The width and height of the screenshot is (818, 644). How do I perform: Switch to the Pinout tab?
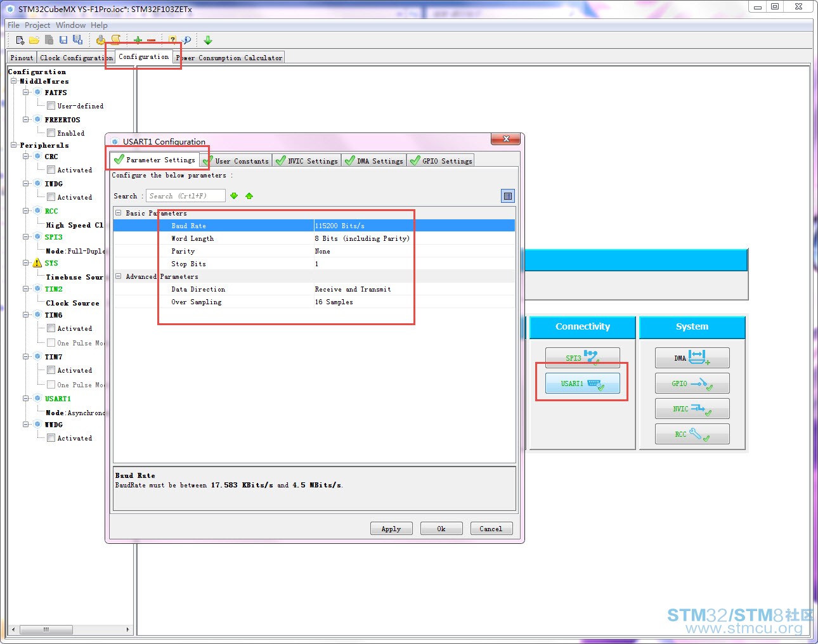22,58
